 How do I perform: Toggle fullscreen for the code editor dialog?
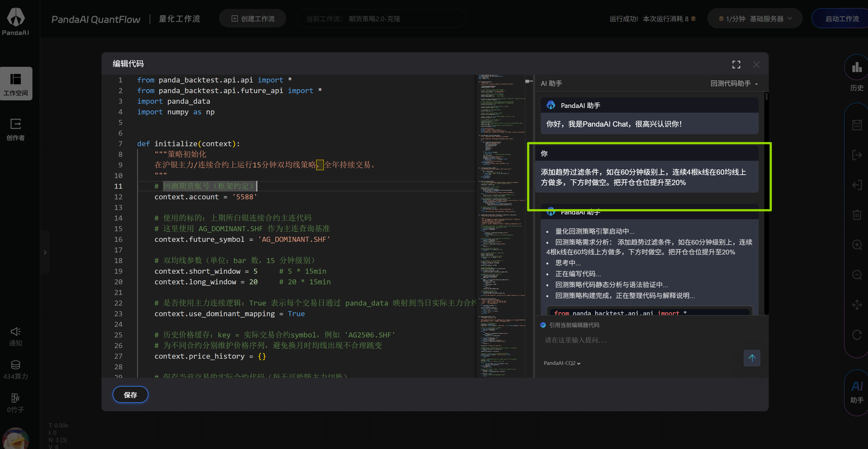[x=736, y=64]
